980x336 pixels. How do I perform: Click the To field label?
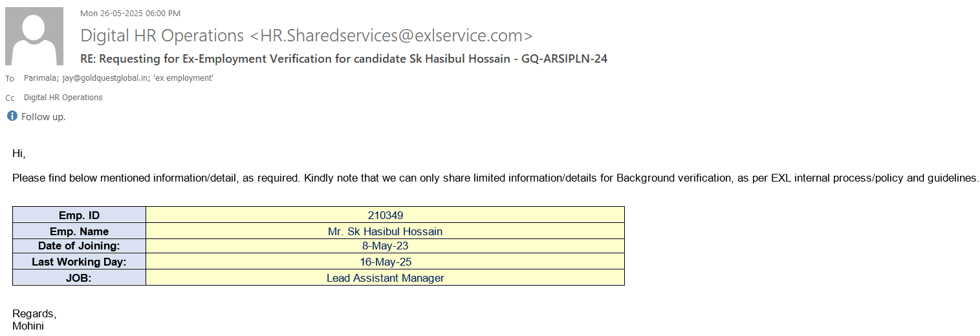tap(10, 79)
